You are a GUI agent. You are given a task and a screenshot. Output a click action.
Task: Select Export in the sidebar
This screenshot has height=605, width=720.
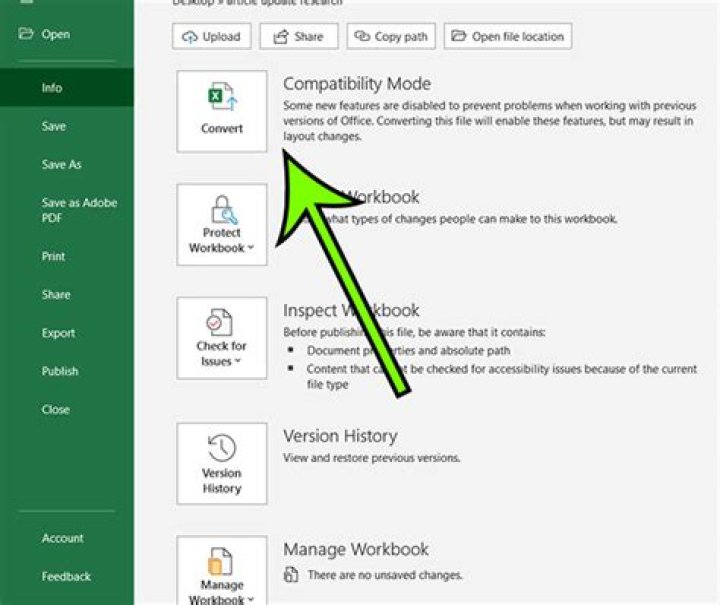point(67,333)
